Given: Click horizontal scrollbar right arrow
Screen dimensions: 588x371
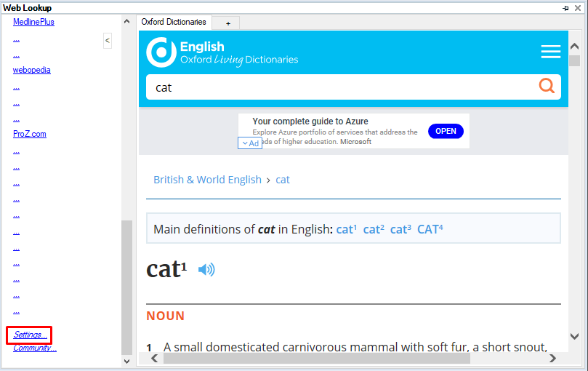Looking at the screenshot, I should tap(552, 359).
